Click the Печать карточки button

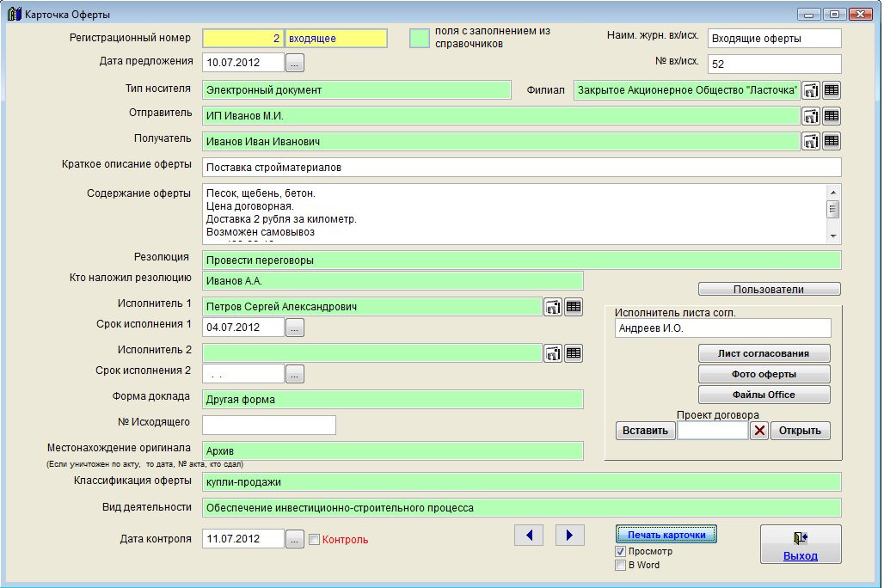click(x=666, y=535)
